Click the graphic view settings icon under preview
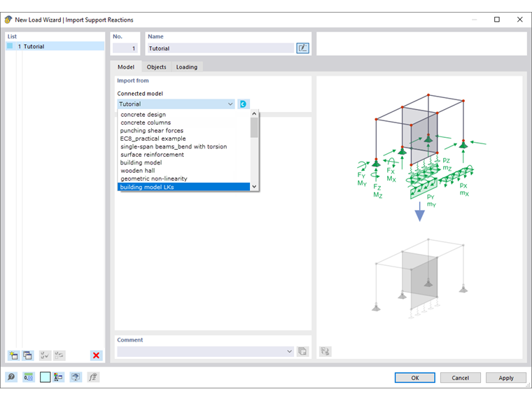This screenshot has width=532, height=401. pos(325,351)
